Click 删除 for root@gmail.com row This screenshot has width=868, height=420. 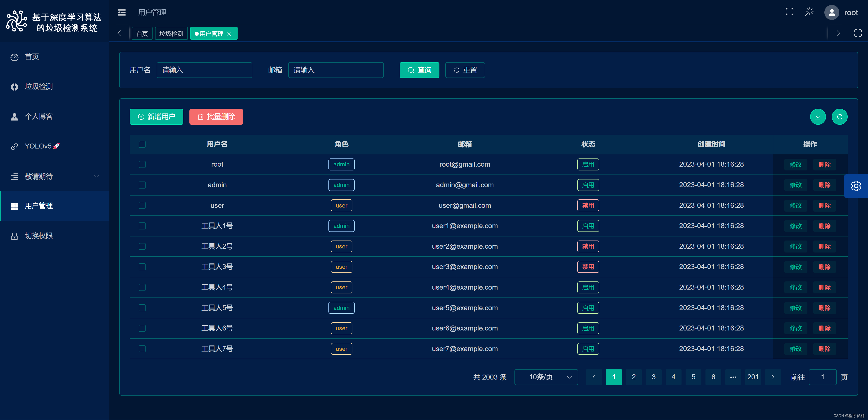825,165
